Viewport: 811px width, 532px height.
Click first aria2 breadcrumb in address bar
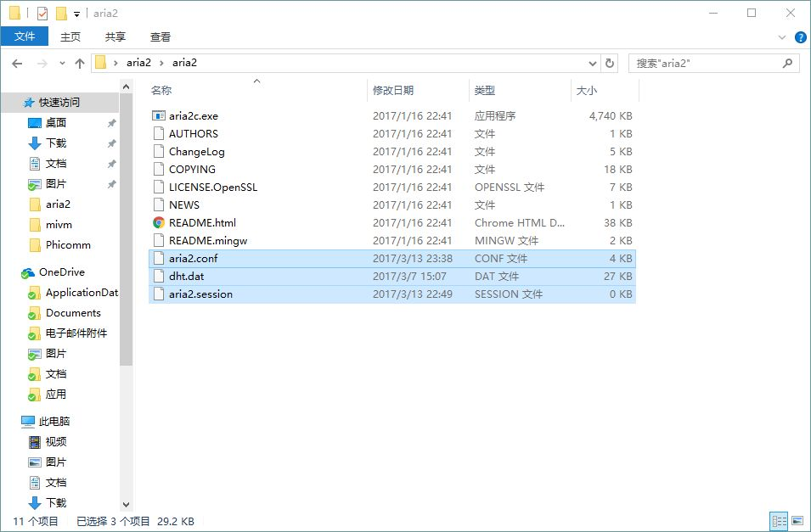(x=138, y=63)
